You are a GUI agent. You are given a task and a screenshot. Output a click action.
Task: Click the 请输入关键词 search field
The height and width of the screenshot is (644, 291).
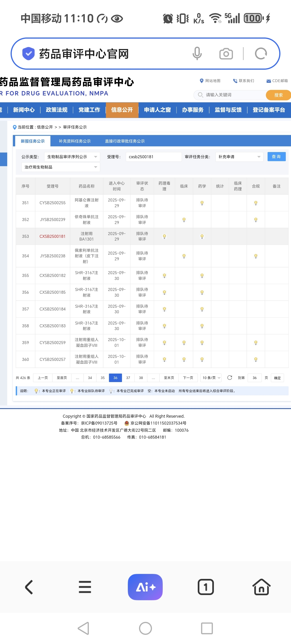230,95
